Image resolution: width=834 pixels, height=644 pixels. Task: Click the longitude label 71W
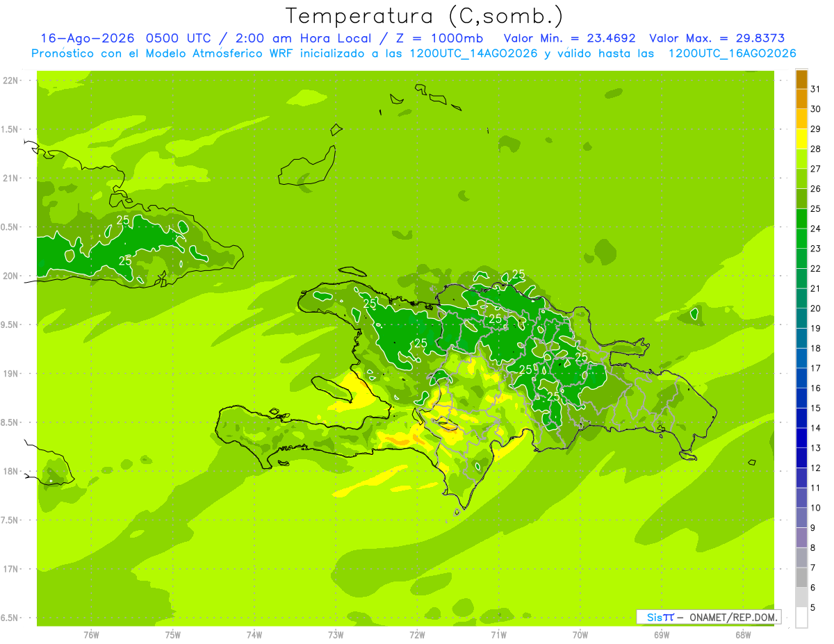click(x=498, y=635)
